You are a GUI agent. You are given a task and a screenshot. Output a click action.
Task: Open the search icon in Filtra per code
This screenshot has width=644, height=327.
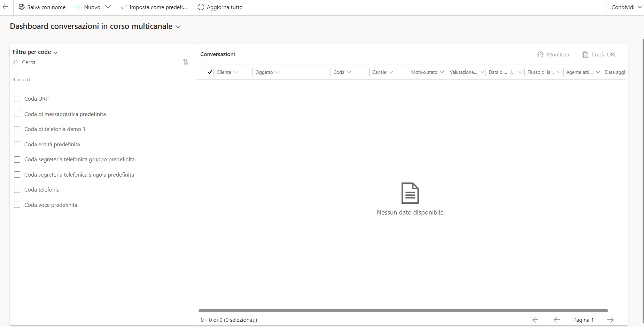coord(15,62)
